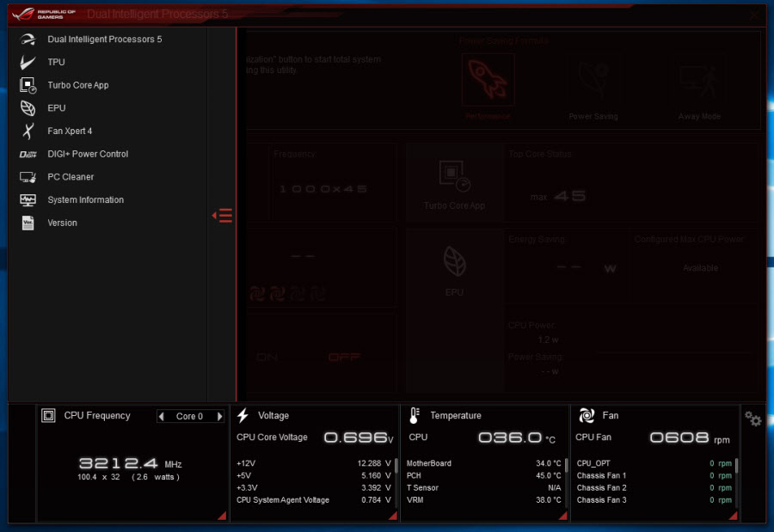Click the Voltage lightning bolt icon

pos(243,415)
